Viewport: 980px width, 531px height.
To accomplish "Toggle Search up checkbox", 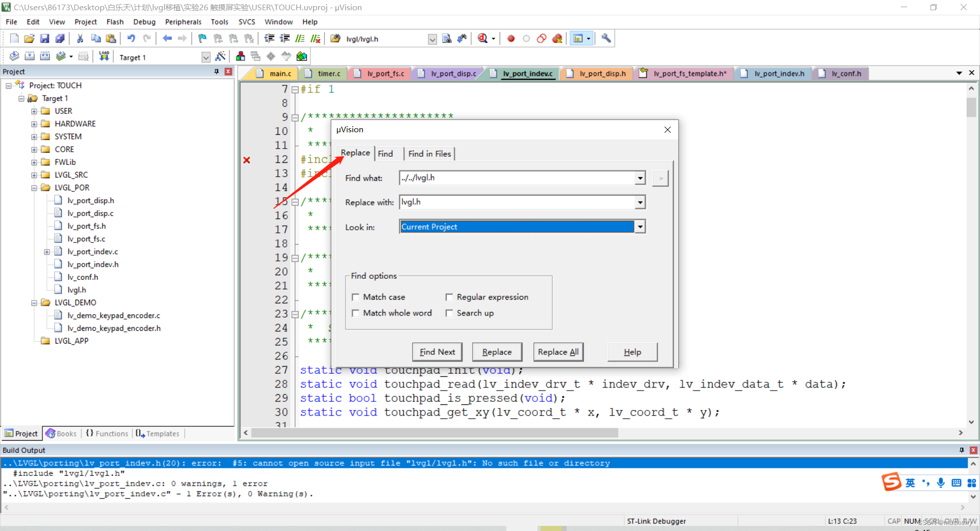I will coord(449,313).
